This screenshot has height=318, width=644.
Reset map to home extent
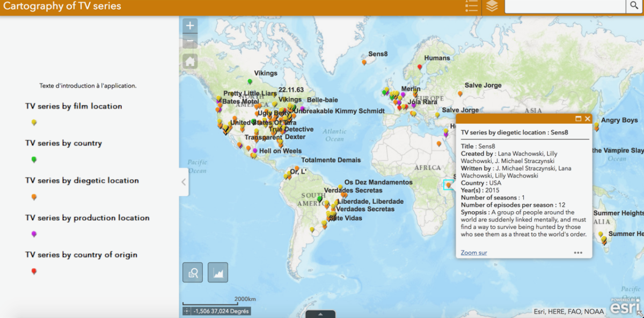[x=190, y=61]
